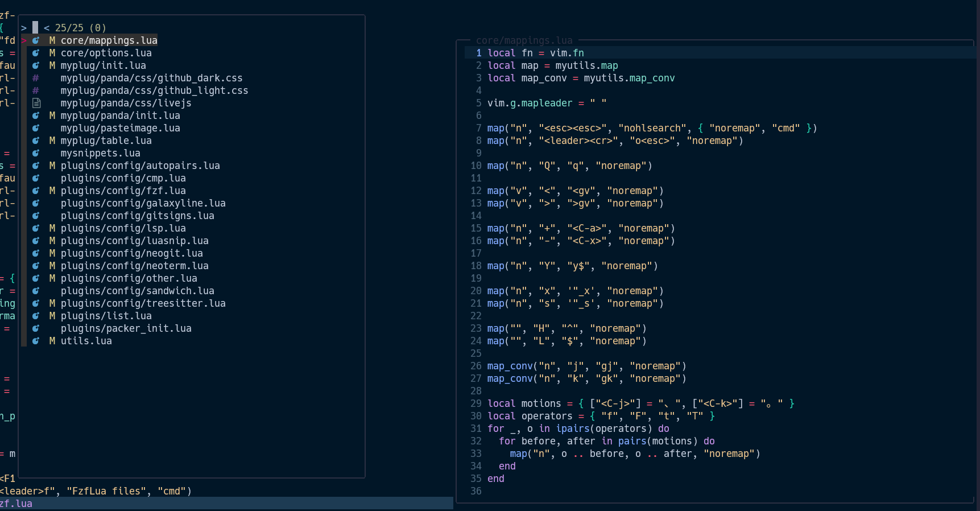This screenshot has width=980, height=511.
Task: Click the Lua icon beside core/options.lua
Action: pos(36,53)
